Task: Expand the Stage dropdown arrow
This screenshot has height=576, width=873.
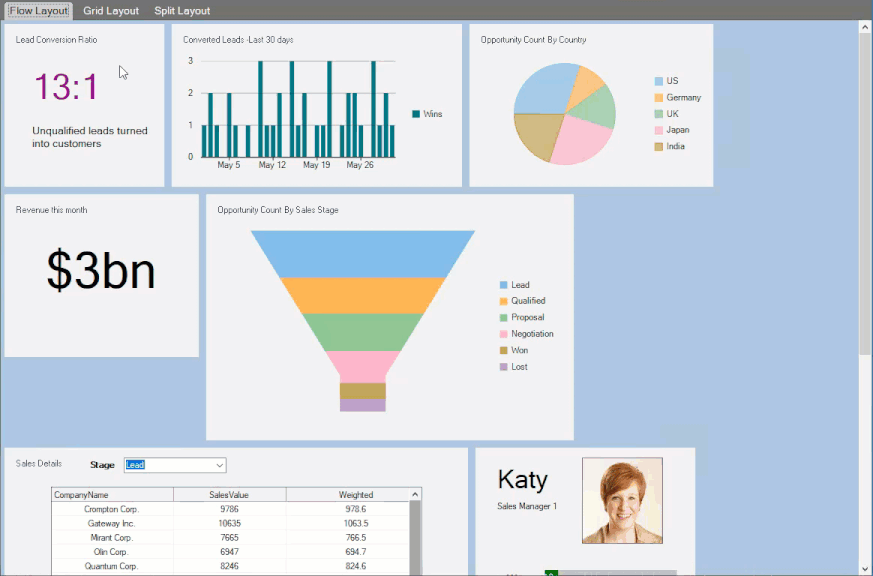Action: [x=219, y=465]
